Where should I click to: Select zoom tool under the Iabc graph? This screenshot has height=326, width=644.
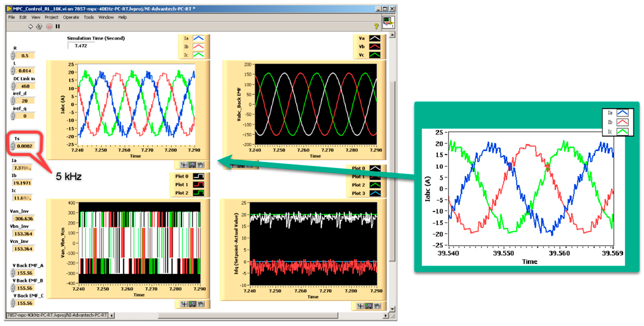tap(192, 165)
